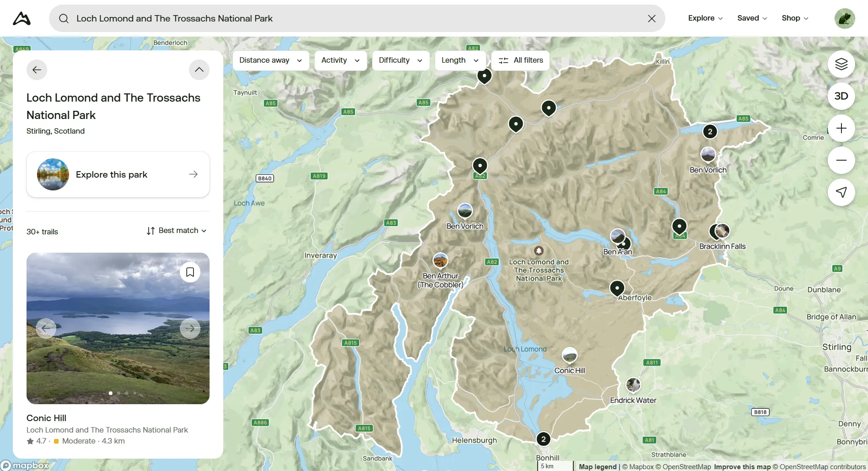Screen dimensions: 868x471
Task: Open the map layers selector
Action: pos(841,64)
